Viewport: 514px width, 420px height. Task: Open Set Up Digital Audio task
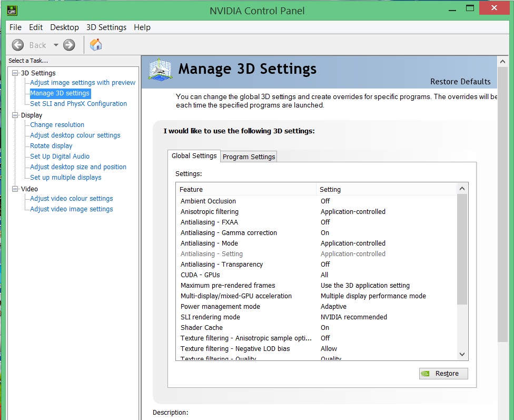60,156
